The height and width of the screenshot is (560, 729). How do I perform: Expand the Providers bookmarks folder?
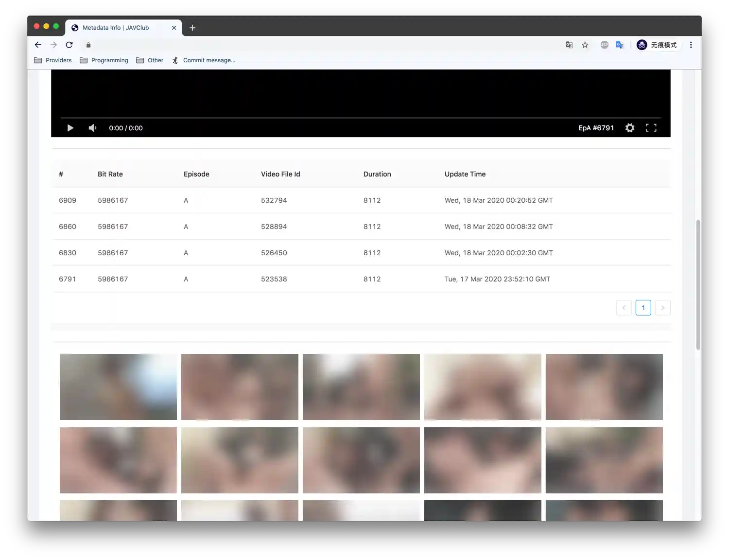[53, 60]
